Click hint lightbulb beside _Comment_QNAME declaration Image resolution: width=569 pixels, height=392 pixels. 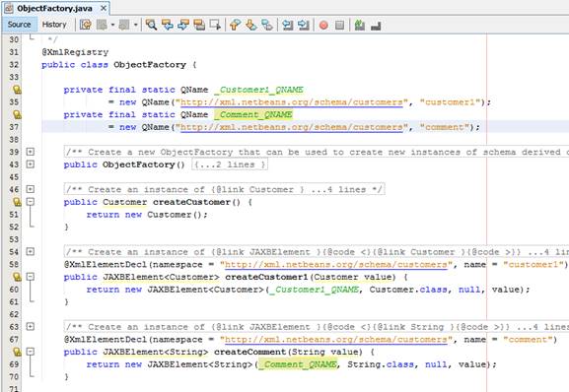(x=17, y=114)
